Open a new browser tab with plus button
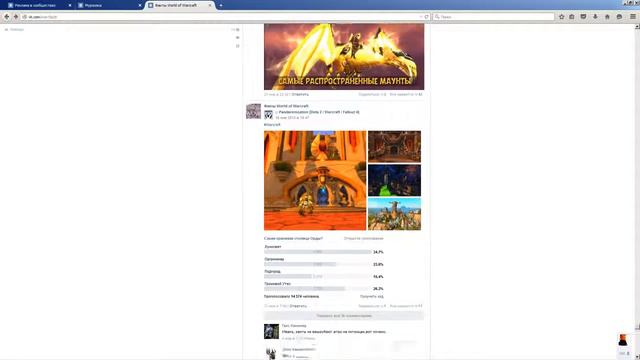 (221, 5)
